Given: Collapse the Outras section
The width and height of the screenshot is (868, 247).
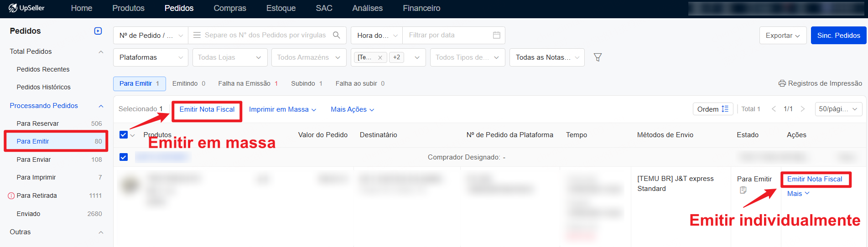Looking at the screenshot, I should [101, 232].
